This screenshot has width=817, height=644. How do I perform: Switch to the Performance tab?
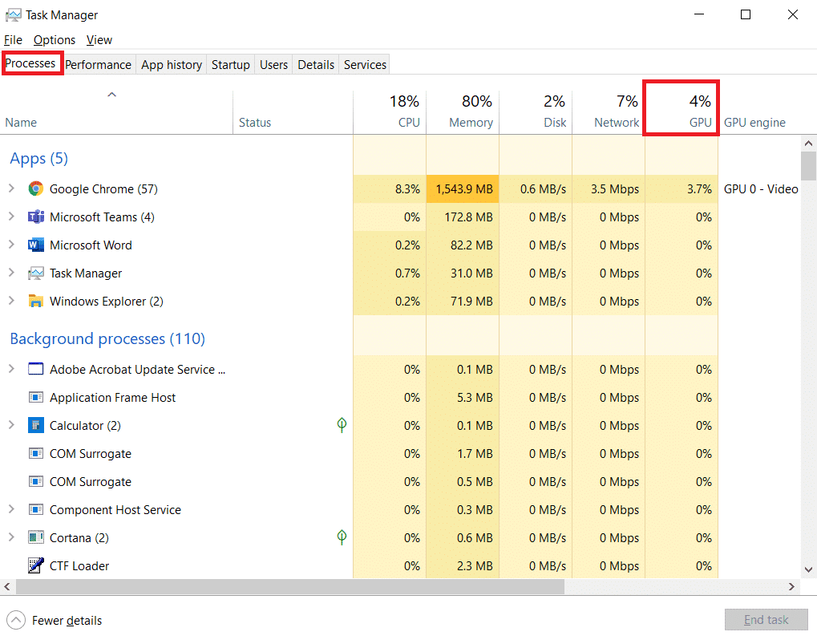coord(98,64)
